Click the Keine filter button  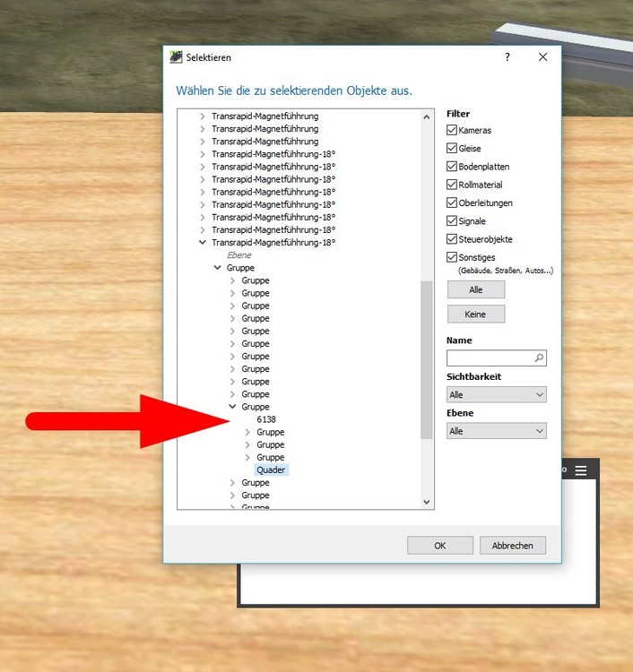(x=476, y=314)
